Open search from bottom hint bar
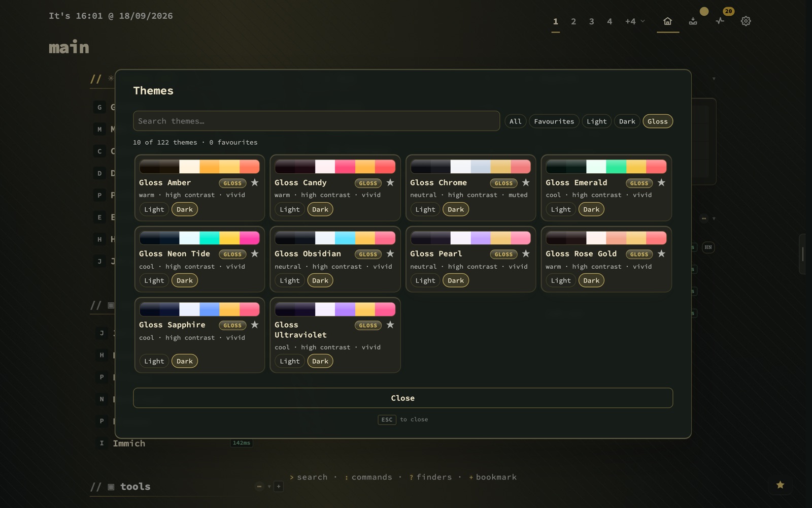This screenshot has width=812, height=508. [x=309, y=477]
